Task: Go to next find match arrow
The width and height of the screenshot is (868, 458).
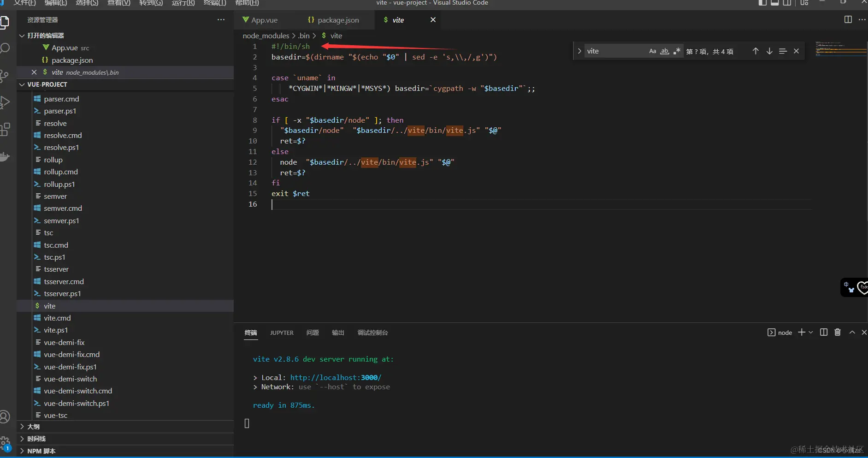Action: tap(769, 51)
